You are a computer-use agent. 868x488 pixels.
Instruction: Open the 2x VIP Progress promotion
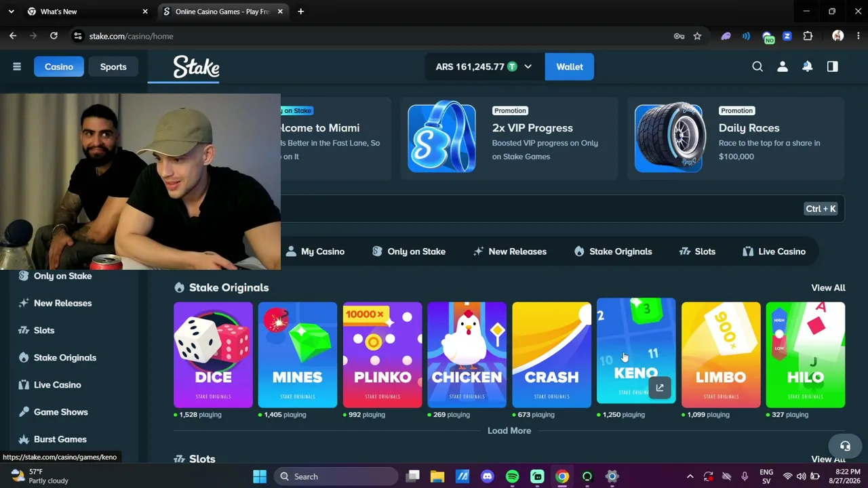pyautogui.click(x=509, y=138)
